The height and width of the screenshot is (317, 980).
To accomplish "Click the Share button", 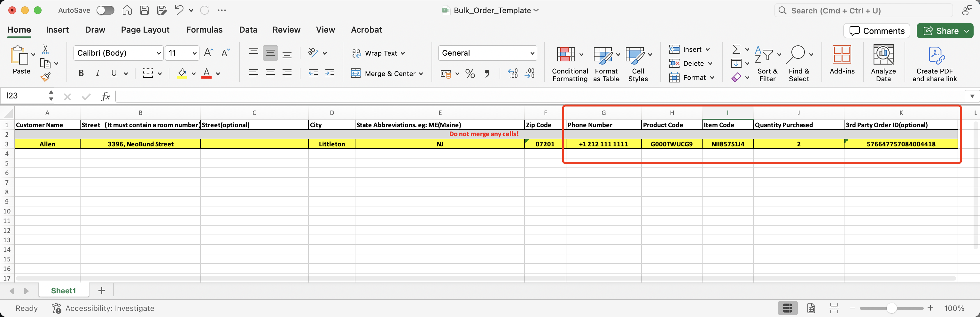I will coord(941,31).
